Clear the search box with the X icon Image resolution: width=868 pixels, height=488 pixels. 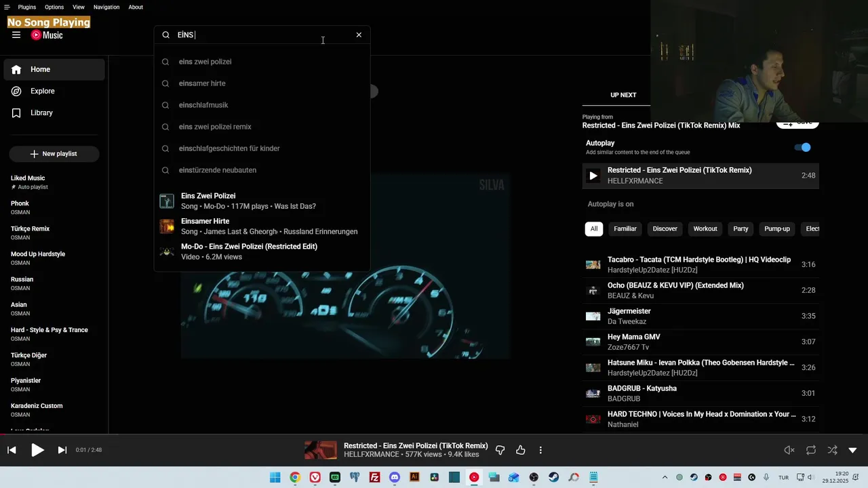pyautogui.click(x=359, y=35)
